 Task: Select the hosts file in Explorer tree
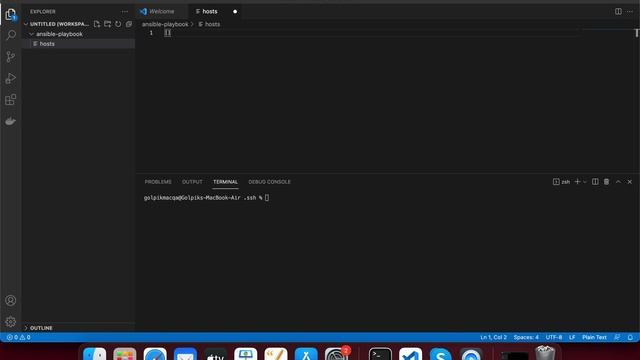coord(78,44)
